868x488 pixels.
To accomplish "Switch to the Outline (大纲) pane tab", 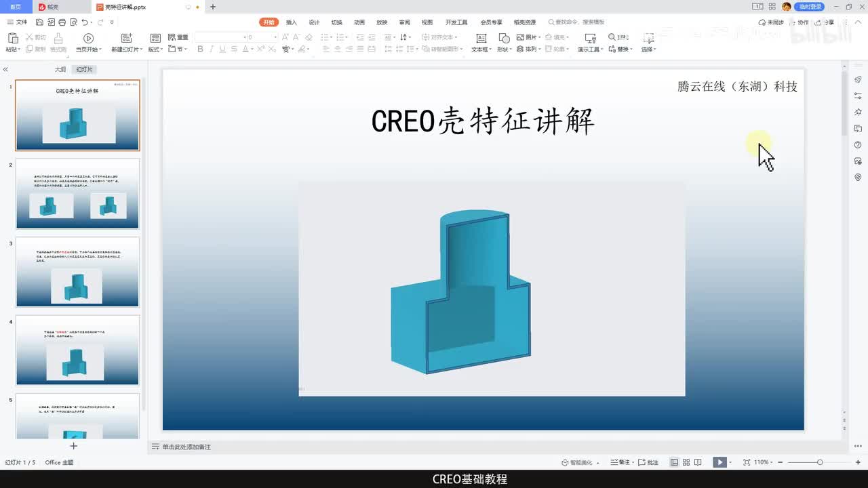I will coord(60,70).
